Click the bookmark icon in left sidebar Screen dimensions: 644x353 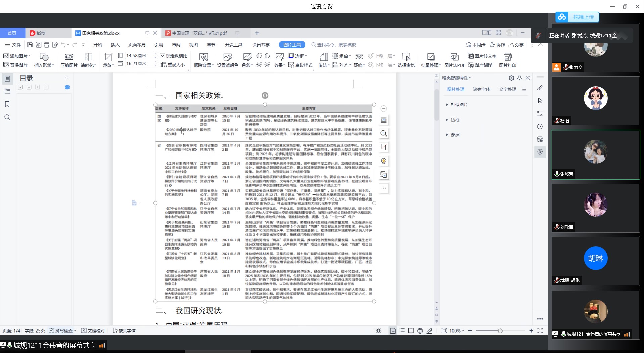(x=7, y=104)
